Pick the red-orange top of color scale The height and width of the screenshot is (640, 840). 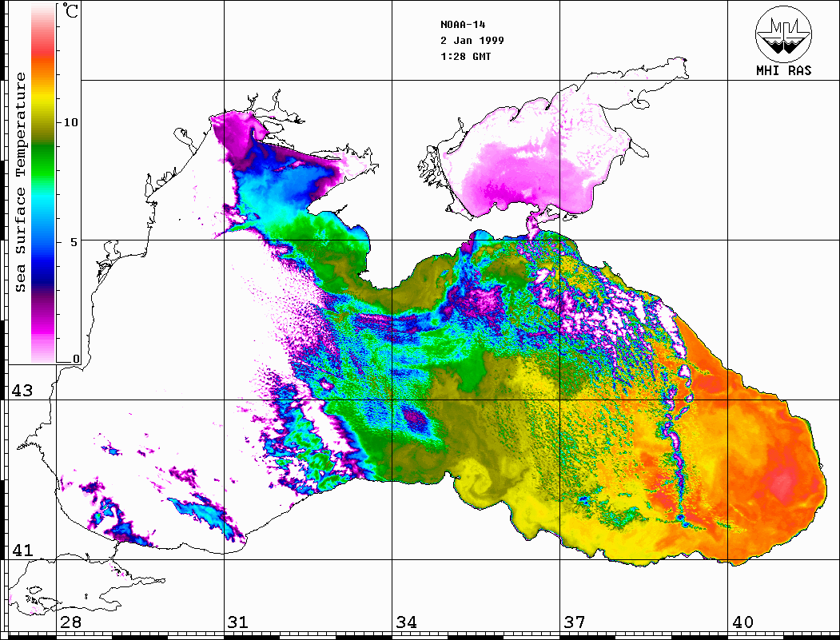pos(43,56)
